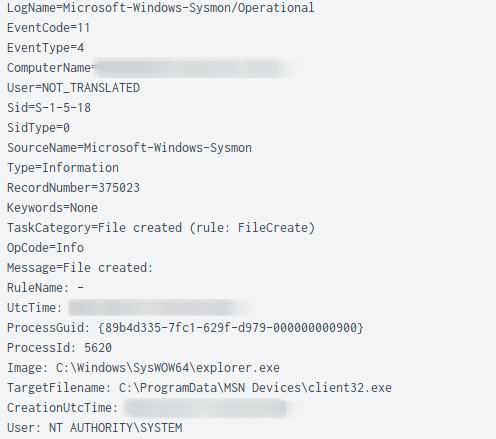The width and height of the screenshot is (496, 439).
Task: Click the blurred UtcTime value
Action: (x=162, y=307)
